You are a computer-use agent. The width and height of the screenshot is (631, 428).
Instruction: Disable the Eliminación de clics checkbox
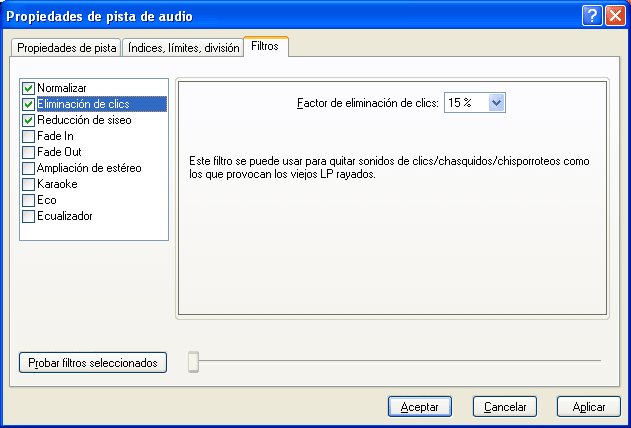tap(29, 104)
